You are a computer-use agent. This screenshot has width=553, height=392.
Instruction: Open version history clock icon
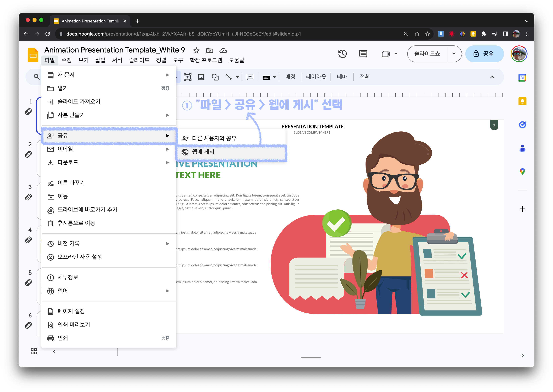(x=342, y=54)
